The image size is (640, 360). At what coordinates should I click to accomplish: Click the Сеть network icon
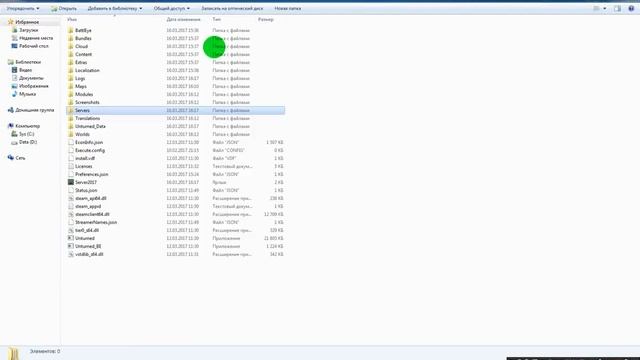pos(11,158)
